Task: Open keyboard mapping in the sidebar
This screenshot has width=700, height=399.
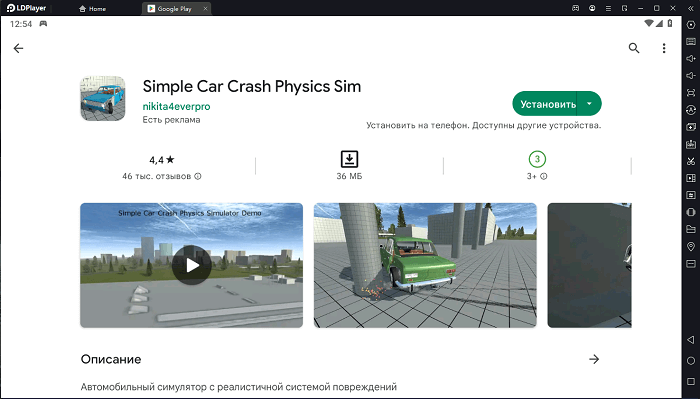Action: [x=691, y=42]
